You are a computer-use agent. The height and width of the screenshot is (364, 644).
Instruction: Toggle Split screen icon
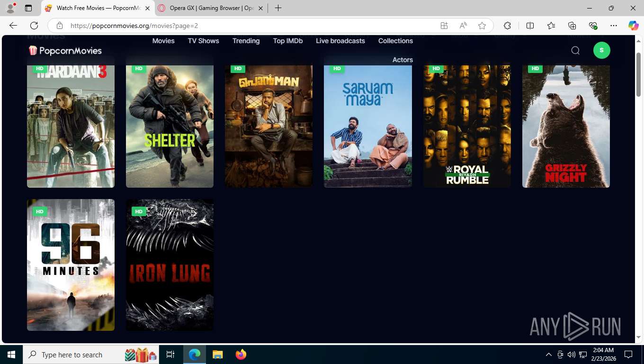tap(530, 26)
